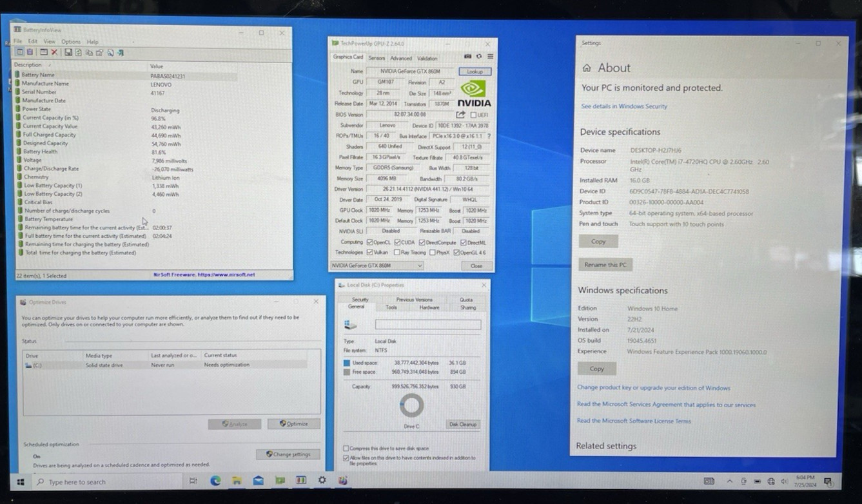Open the Help menu in BatteryInfoView
Viewport: 862px width, 504px height.
coord(93,41)
